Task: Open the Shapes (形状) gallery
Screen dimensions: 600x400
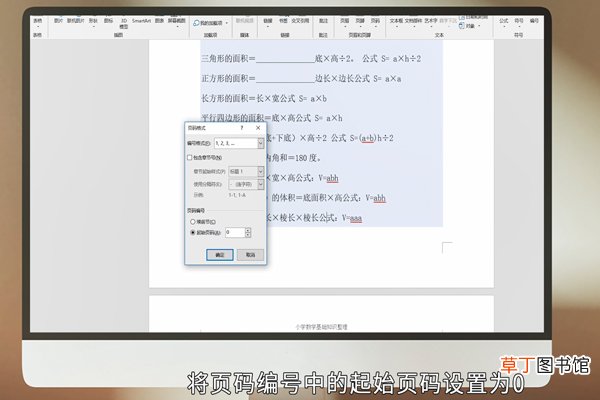Action: click(x=93, y=23)
